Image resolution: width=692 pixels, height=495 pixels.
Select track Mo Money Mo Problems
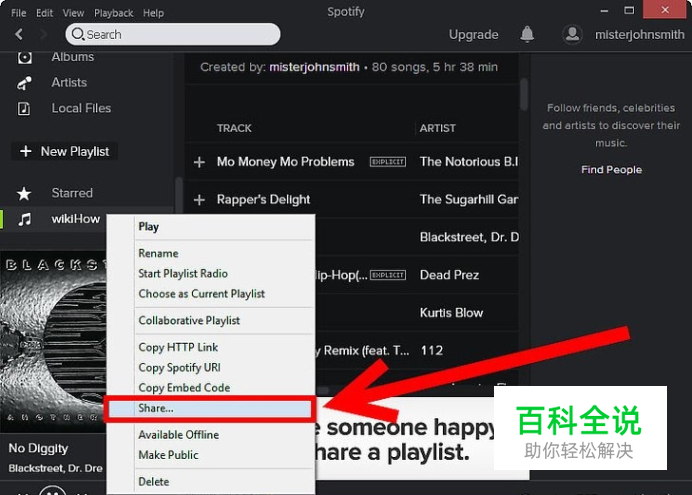coord(286,162)
